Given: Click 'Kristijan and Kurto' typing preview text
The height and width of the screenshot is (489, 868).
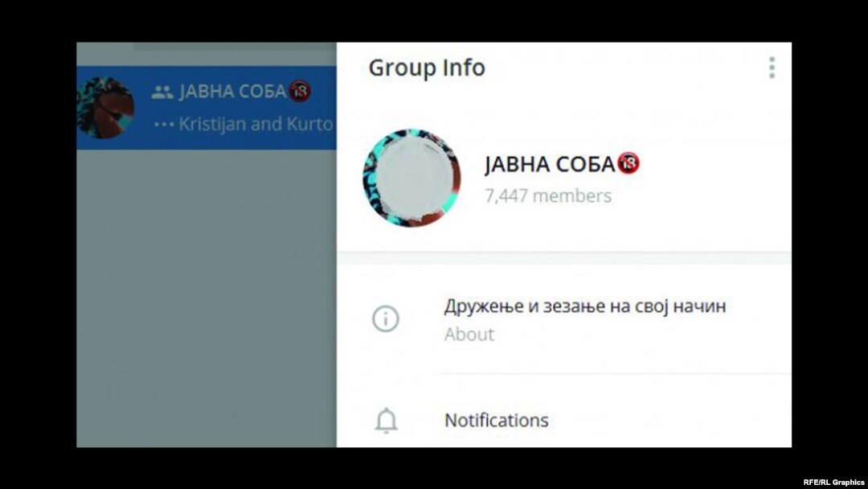Looking at the screenshot, I should [x=256, y=124].
